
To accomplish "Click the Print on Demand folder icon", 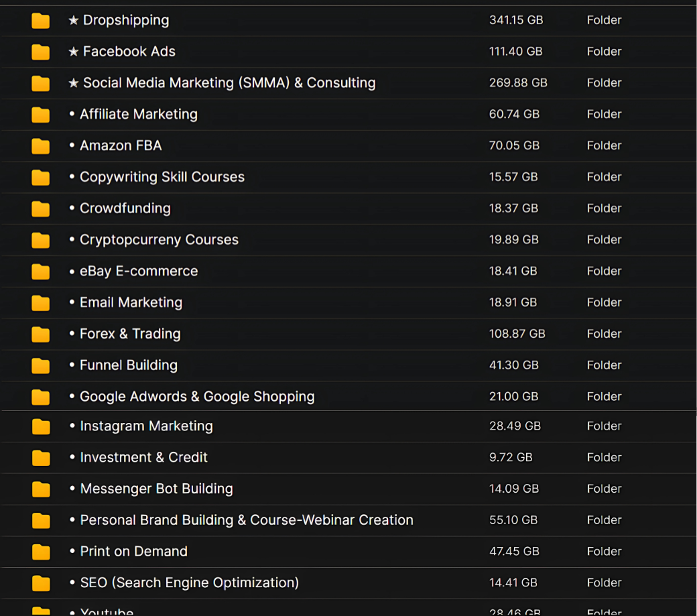I will click(x=41, y=552).
